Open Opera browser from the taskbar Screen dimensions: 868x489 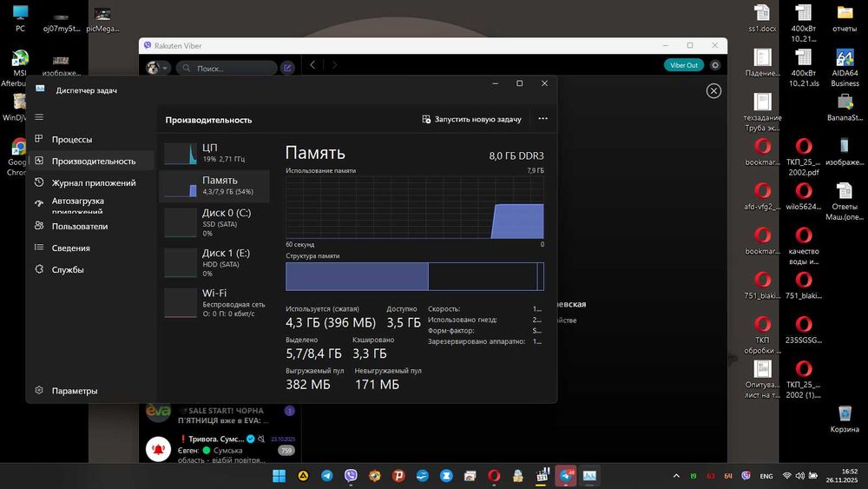[494, 476]
